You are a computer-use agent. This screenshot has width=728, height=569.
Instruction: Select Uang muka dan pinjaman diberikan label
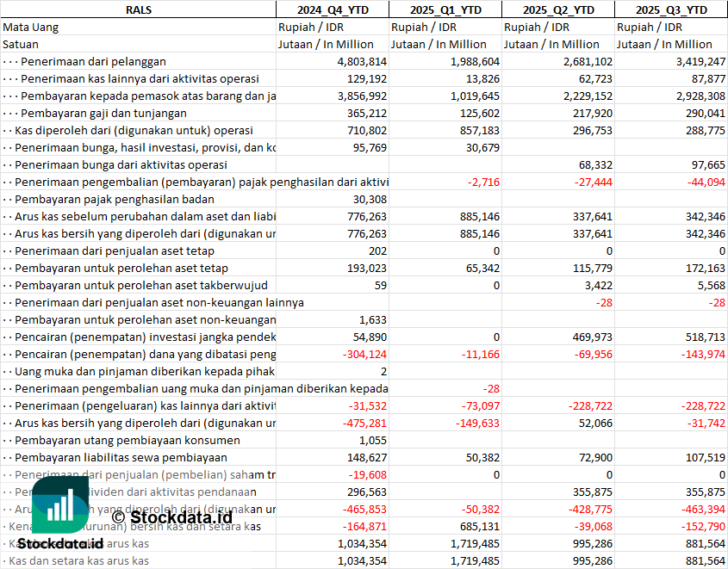139,370
